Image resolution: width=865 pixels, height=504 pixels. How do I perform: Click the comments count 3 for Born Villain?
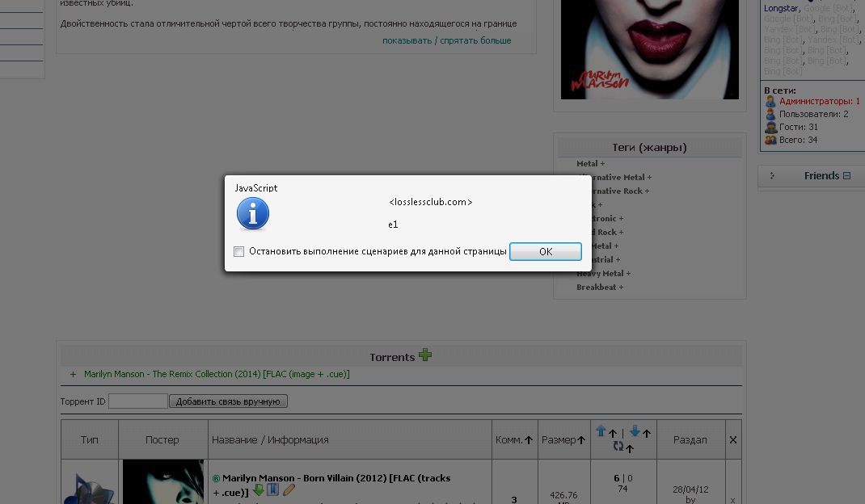[514, 500]
